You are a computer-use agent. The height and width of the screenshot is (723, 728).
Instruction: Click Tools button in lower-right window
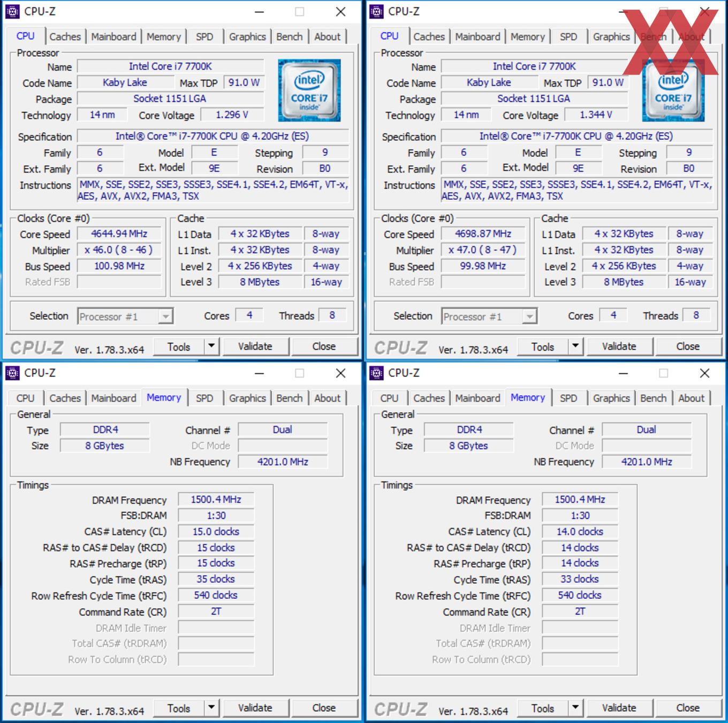click(543, 708)
